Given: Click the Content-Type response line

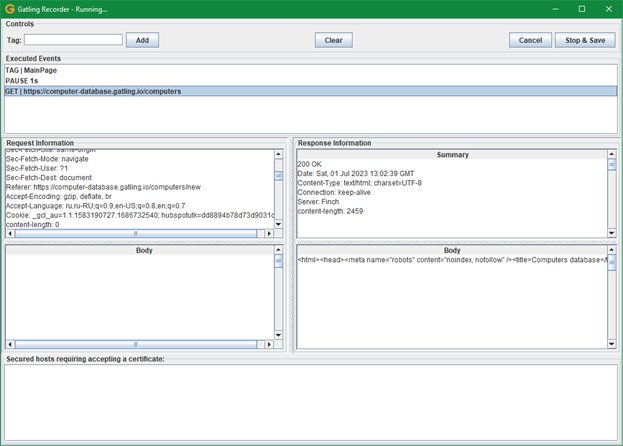Looking at the screenshot, I should [360, 183].
